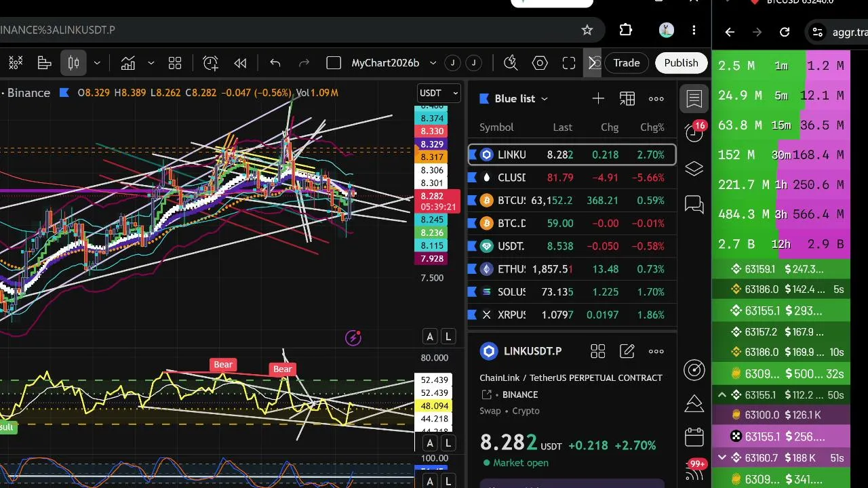The width and height of the screenshot is (868, 488).
Task: Expand the dropdown beside the indicators icon
Action: (x=151, y=63)
